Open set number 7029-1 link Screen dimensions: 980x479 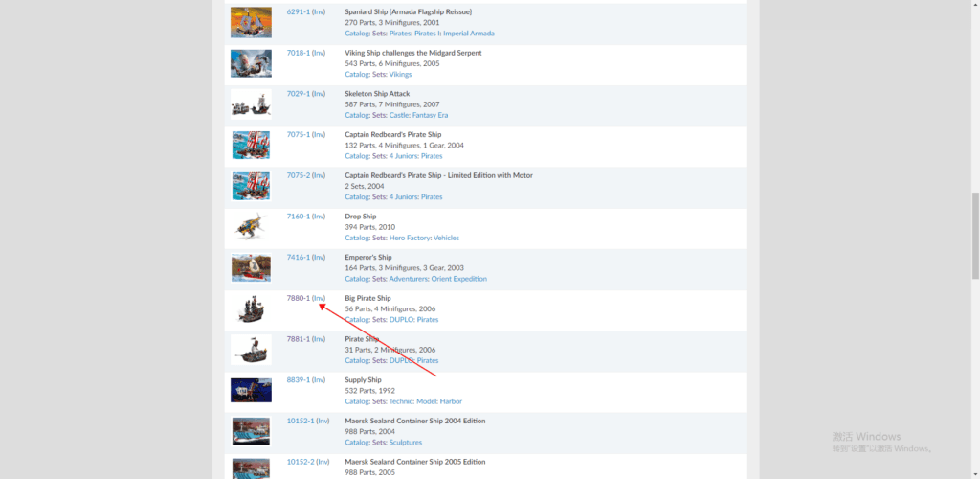(x=299, y=94)
